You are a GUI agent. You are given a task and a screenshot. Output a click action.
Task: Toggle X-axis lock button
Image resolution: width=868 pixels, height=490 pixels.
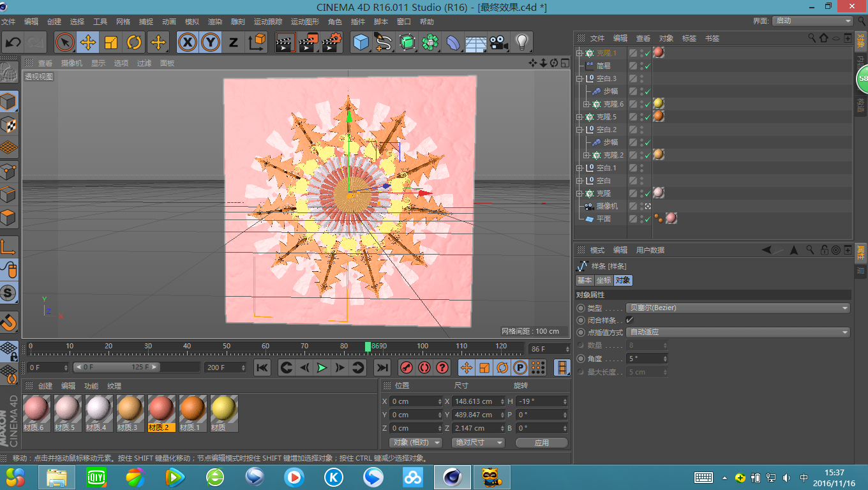coord(187,43)
